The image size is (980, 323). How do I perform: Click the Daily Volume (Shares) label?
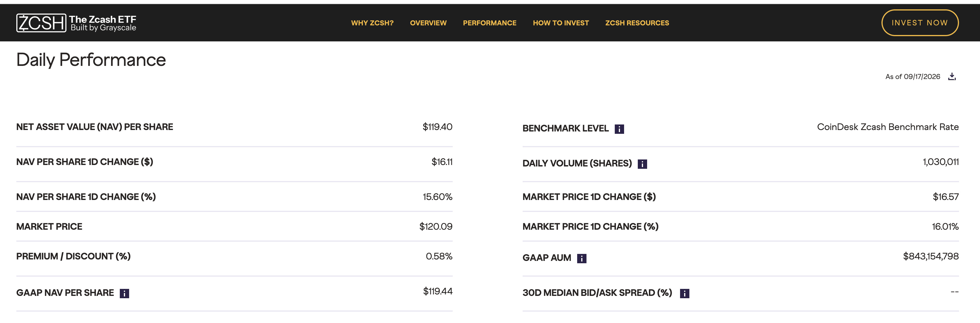[x=577, y=163]
